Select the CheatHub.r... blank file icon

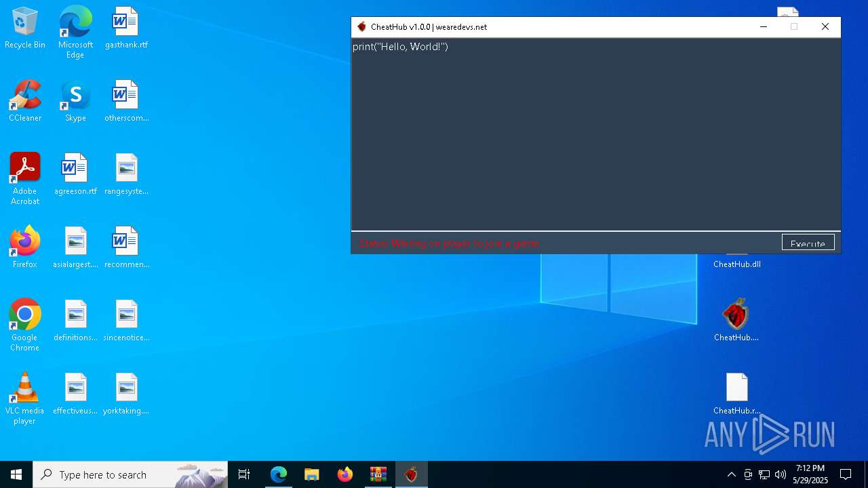click(736, 394)
